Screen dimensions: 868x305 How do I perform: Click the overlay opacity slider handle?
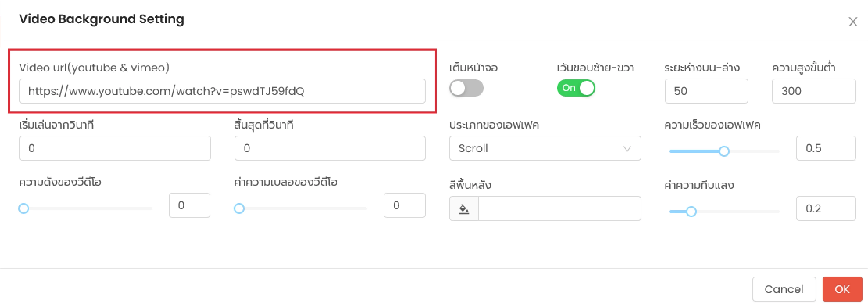[x=691, y=212]
